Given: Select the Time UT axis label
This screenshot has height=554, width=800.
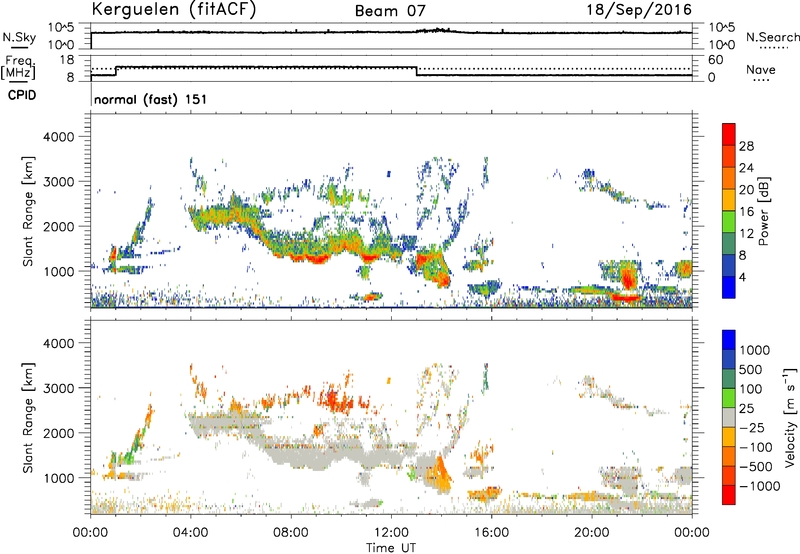Looking at the screenshot, I should (391, 548).
